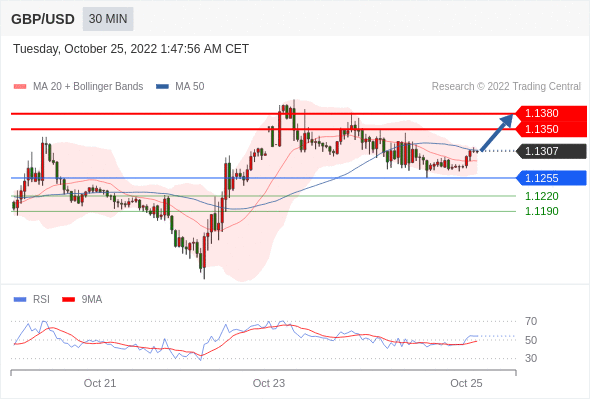Click the 1.1350 resistance price label
The height and width of the screenshot is (400, 590).
coord(551,129)
